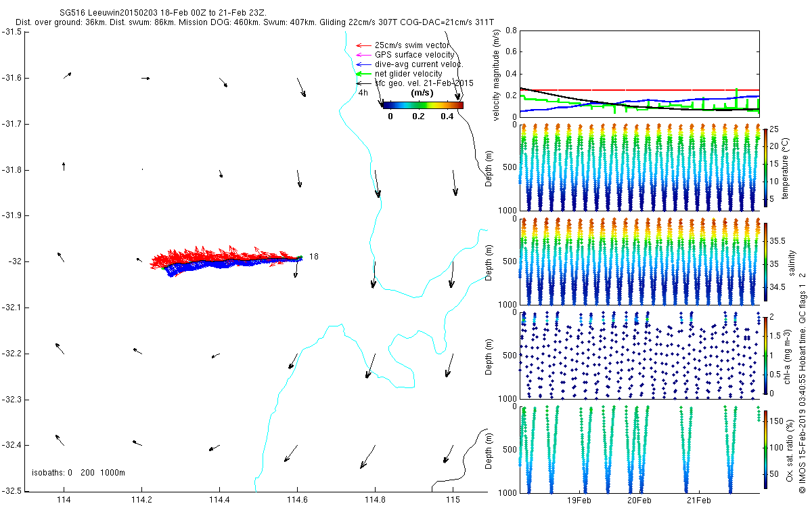The height and width of the screenshot is (508, 812).
Task: Click the 114 longitude tick label
Action: click(64, 501)
